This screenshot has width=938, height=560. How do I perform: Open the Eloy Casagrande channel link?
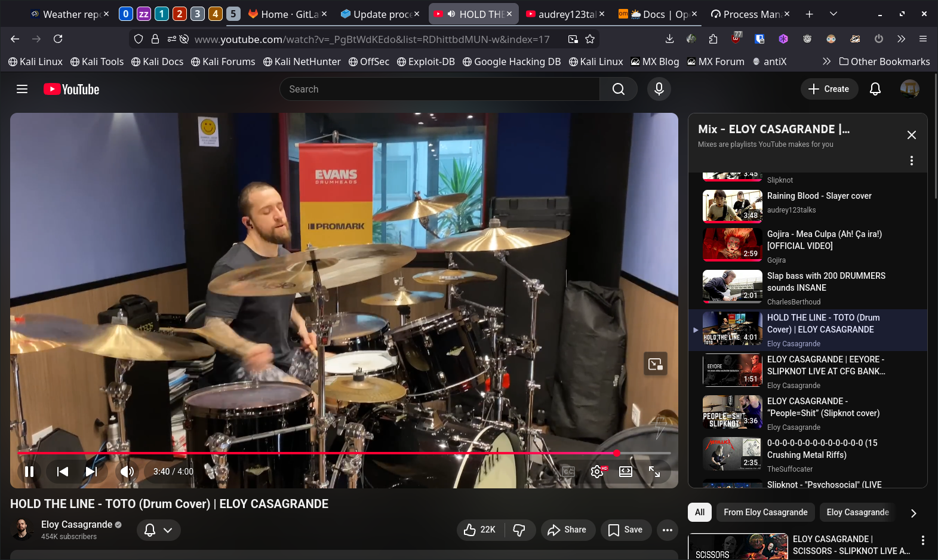76,524
